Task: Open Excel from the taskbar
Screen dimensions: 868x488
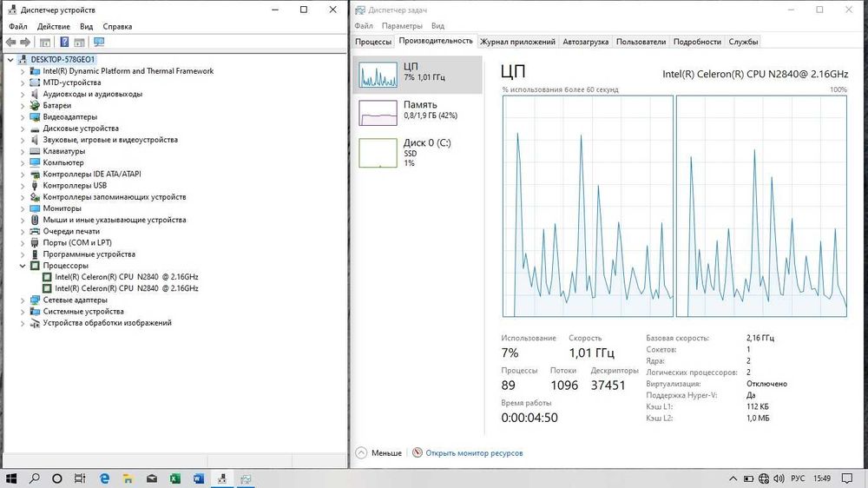Action: point(175,478)
